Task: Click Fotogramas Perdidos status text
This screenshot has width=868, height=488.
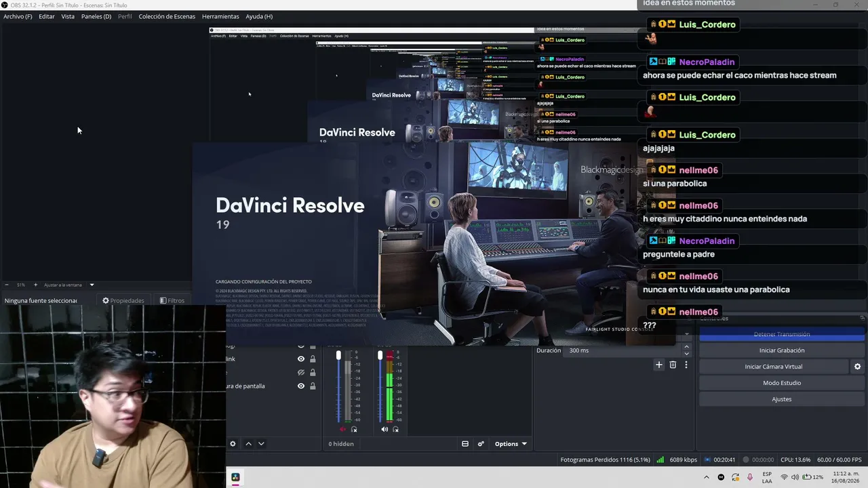Action: pos(605,460)
